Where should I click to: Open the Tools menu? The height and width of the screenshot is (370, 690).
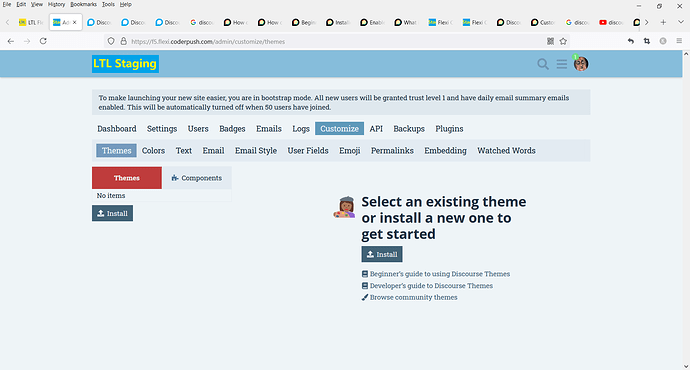coord(108,4)
